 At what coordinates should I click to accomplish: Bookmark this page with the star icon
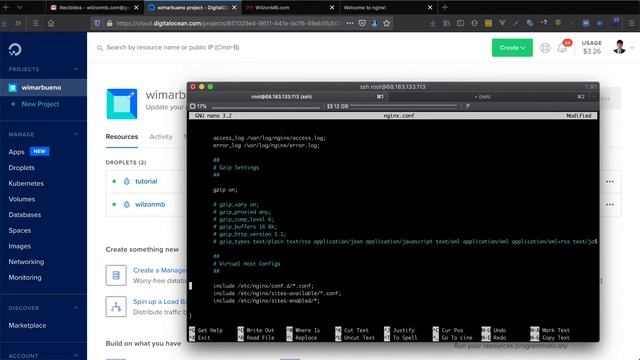click(x=387, y=23)
